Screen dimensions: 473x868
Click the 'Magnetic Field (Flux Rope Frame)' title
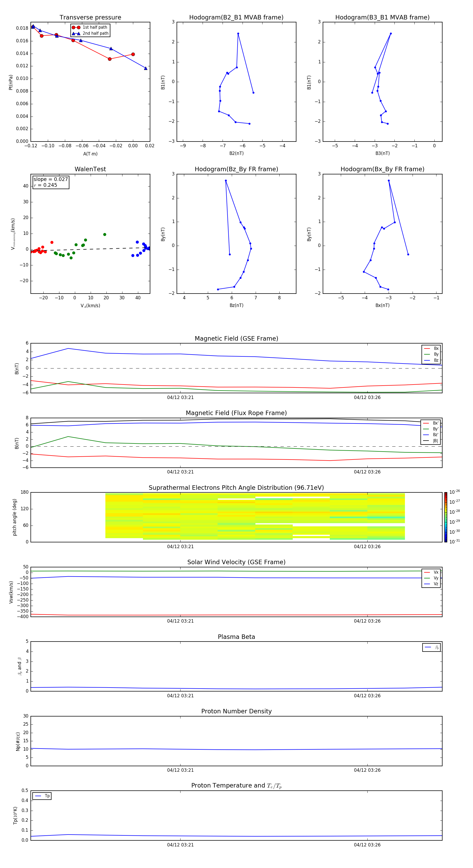coord(236,413)
